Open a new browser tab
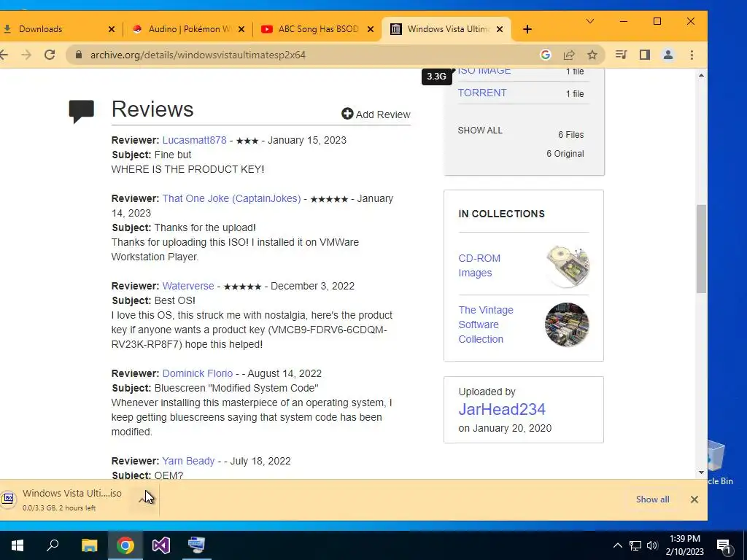The height and width of the screenshot is (560, 747). [527, 29]
